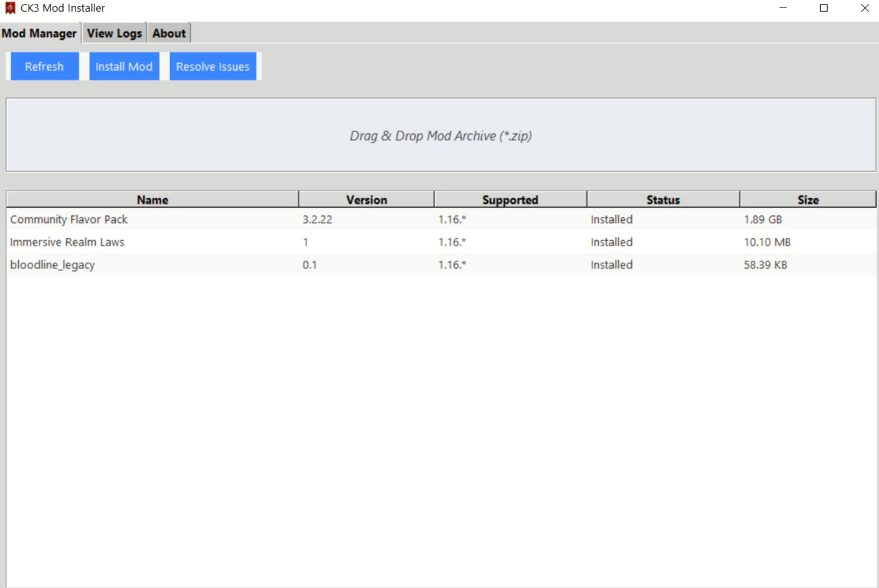Screen dimensions: 879x588
Task: Sort by the Version column header
Action: point(367,200)
